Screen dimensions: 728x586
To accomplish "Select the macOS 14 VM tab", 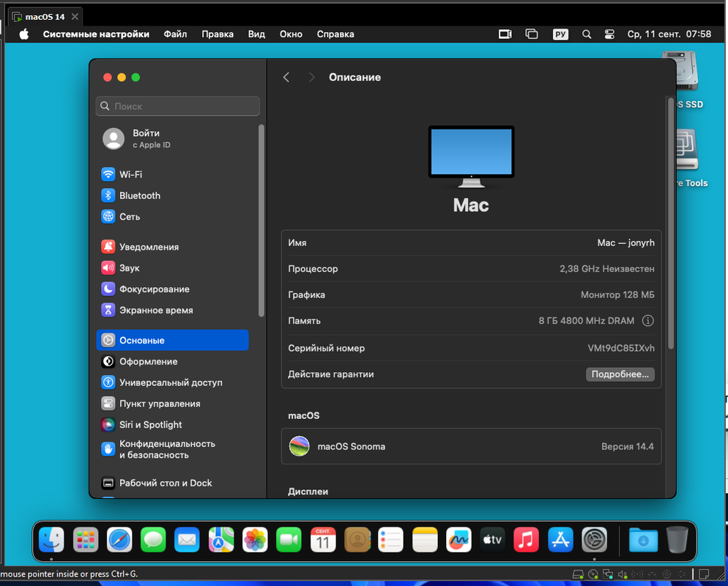I will tap(45, 17).
